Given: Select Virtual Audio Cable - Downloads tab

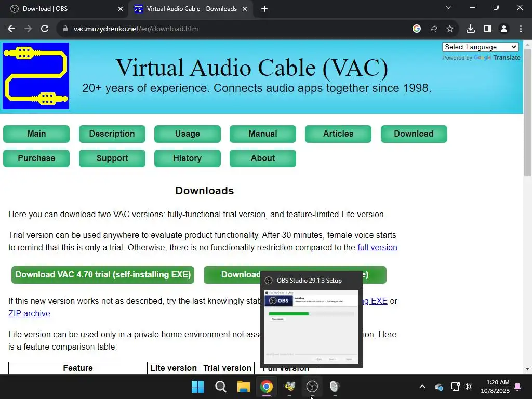Looking at the screenshot, I should pos(191,9).
